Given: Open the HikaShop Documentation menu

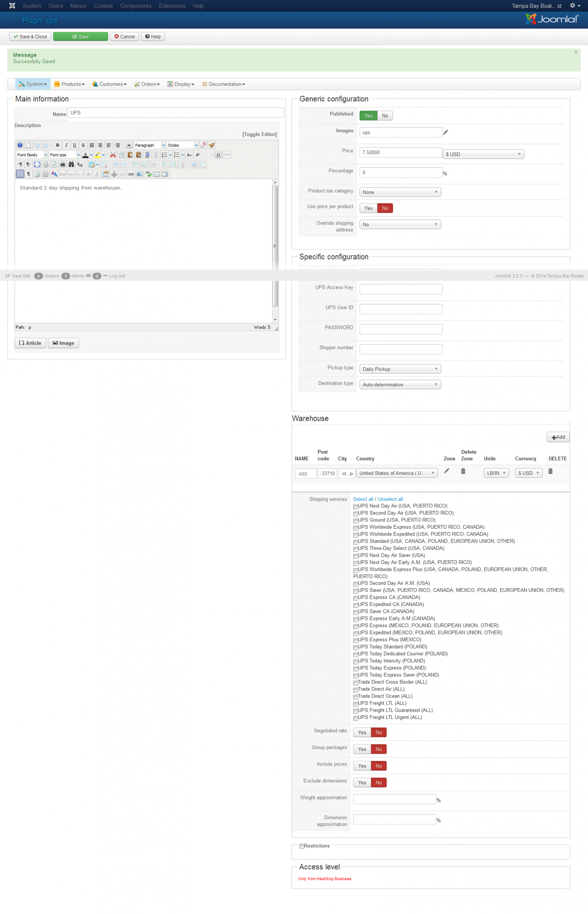Looking at the screenshot, I should click(x=224, y=84).
